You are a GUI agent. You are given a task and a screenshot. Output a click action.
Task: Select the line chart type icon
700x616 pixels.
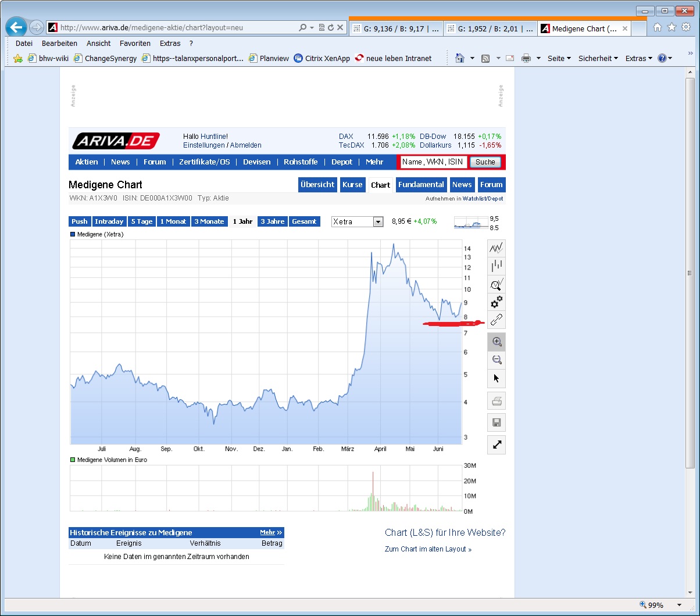click(496, 249)
